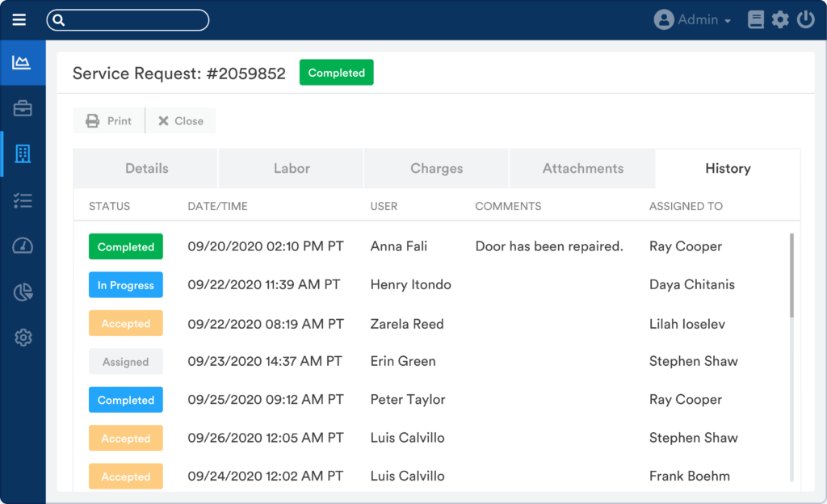Screen dimensions: 827x504
Task: Click assignee Daya Chitanis
Action: pyautogui.click(x=691, y=284)
